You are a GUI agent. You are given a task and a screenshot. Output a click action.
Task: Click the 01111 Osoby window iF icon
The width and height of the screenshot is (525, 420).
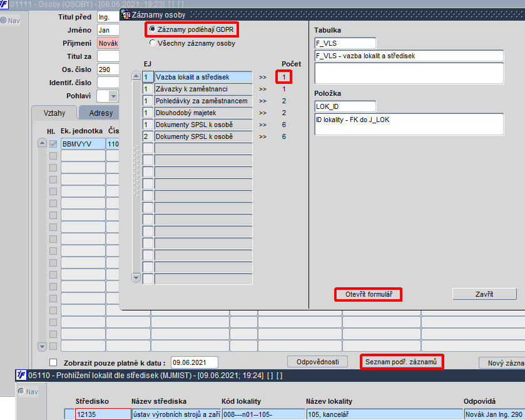pyautogui.click(x=4, y=4)
